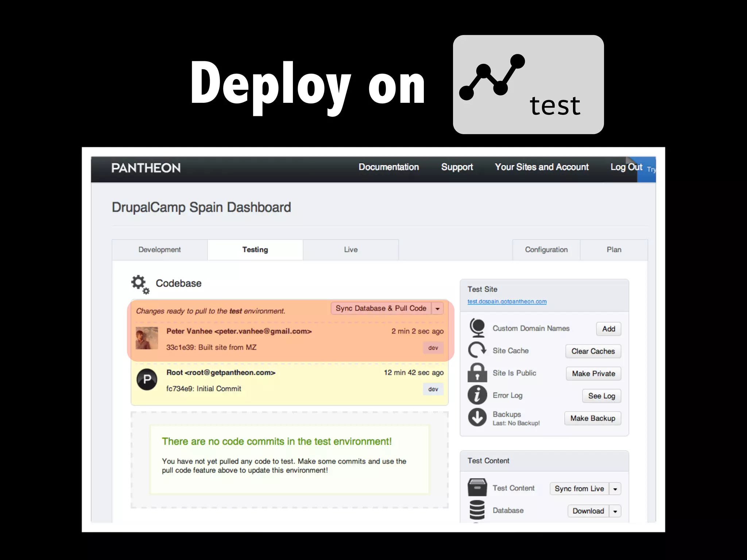Click Add for Custom Domain Names

pos(609,329)
